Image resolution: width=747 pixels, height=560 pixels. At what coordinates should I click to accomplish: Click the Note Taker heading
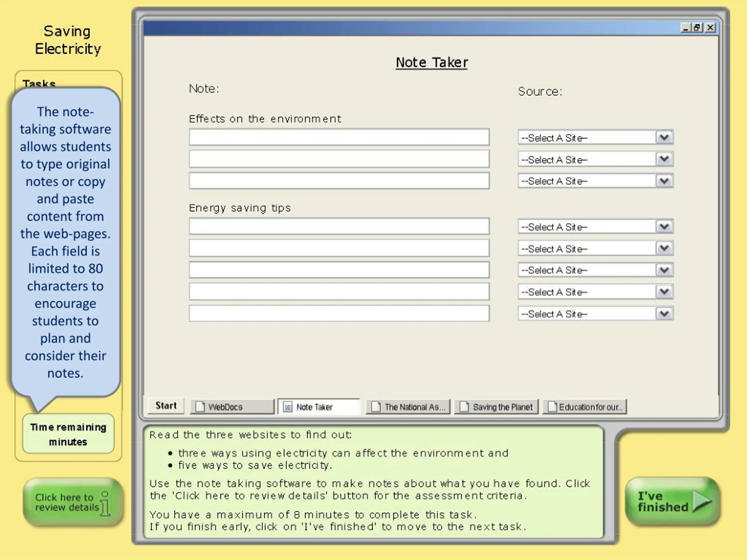point(432,62)
